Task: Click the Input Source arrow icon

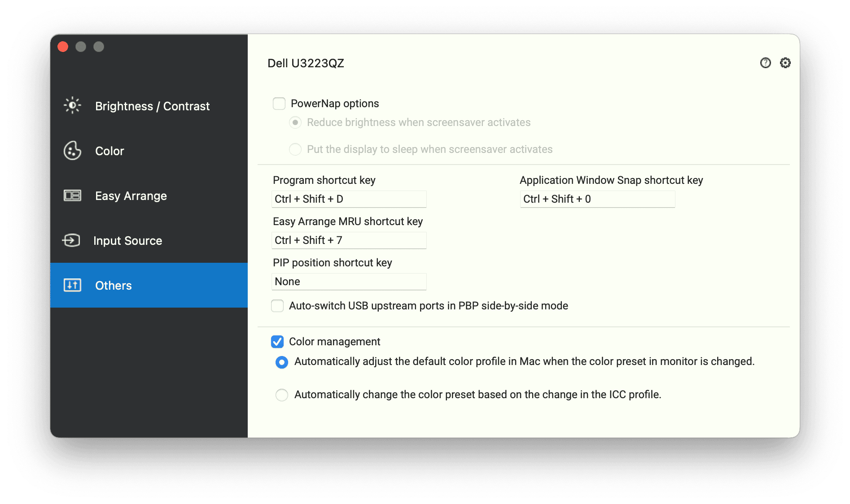Action: point(71,240)
